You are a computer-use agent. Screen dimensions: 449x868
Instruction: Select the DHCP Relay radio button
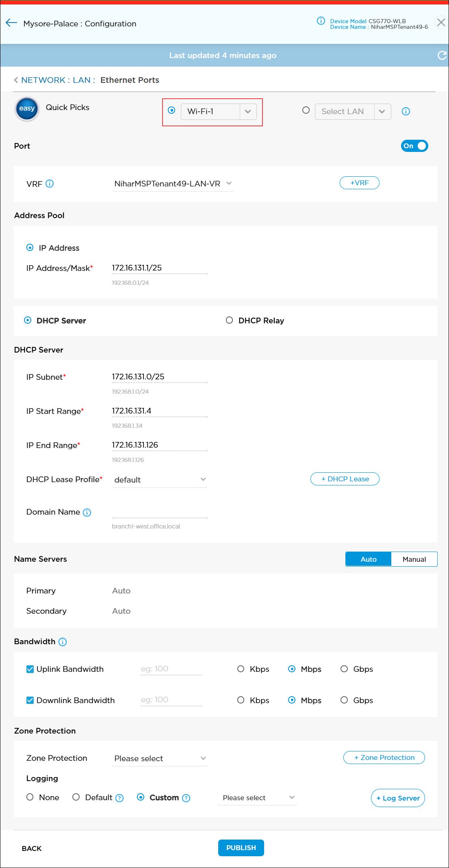click(230, 320)
